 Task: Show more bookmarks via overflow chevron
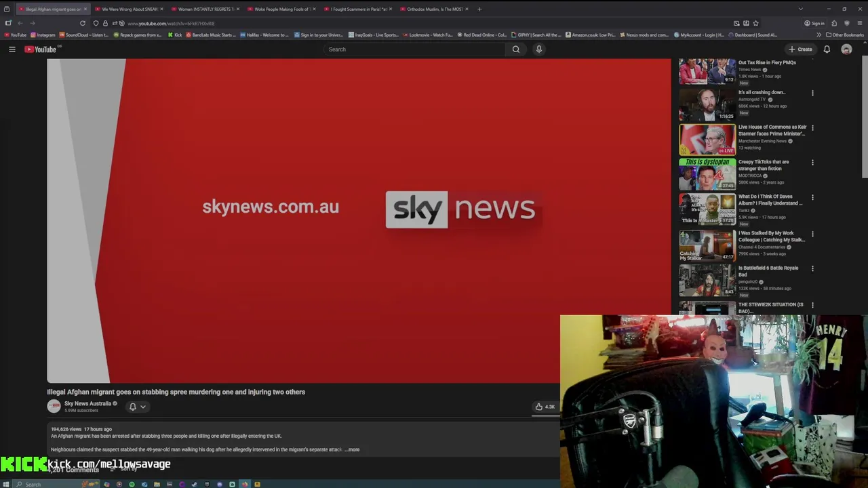(x=818, y=35)
